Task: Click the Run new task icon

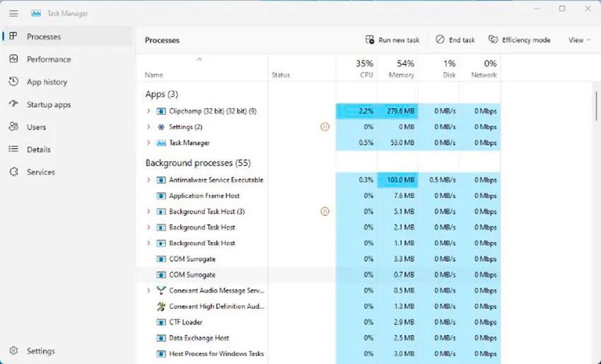Action: click(x=370, y=40)
